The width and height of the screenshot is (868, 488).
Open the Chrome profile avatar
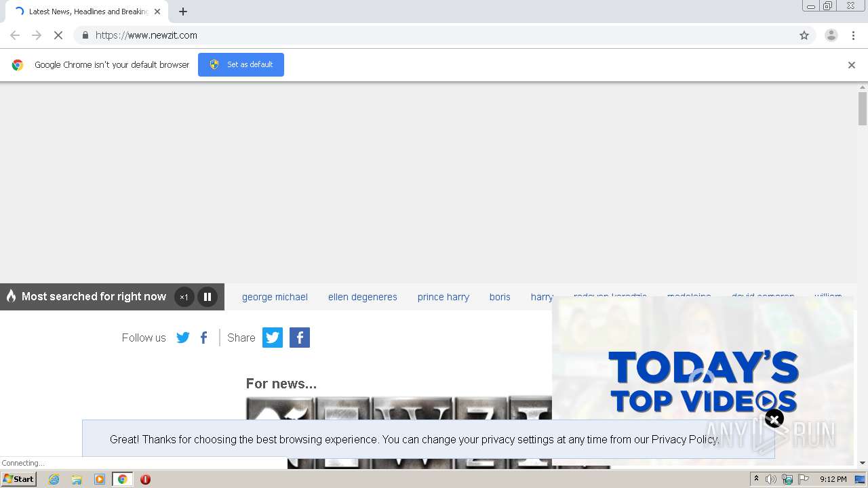831,35
